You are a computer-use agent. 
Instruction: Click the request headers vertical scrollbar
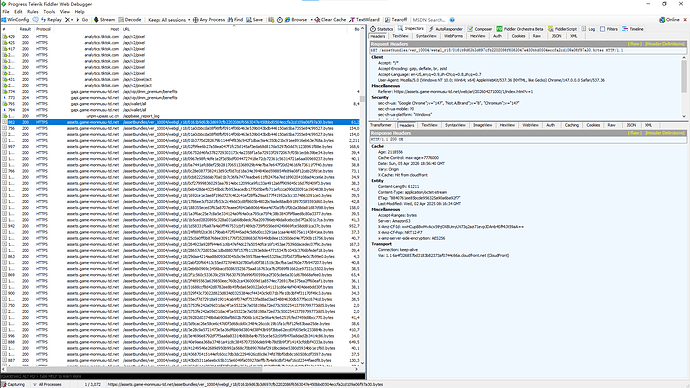click(x=684, y=87)
